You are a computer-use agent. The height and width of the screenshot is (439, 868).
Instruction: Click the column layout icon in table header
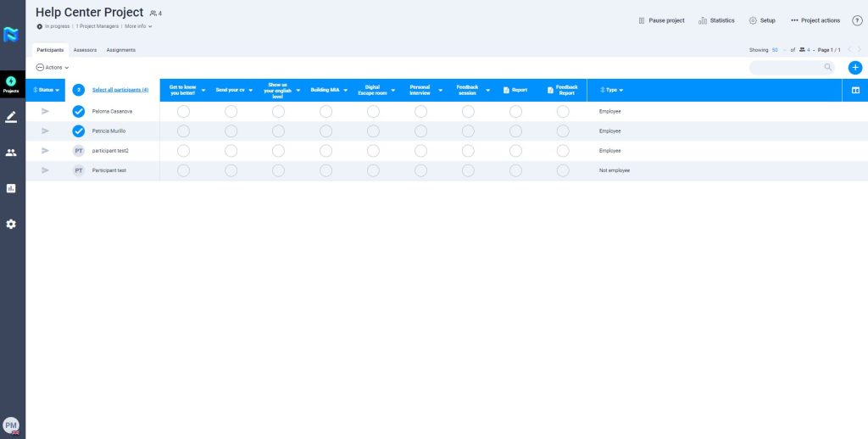(x=855, y=90)
